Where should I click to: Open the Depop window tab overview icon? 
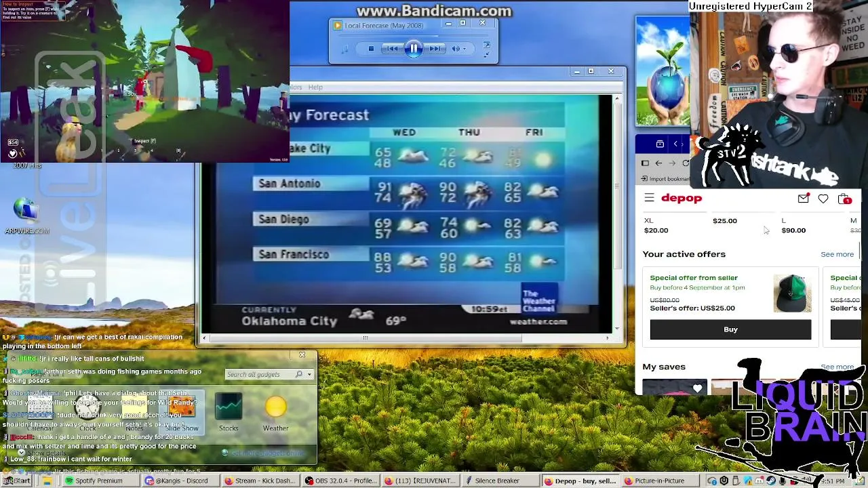pos(660,144)
